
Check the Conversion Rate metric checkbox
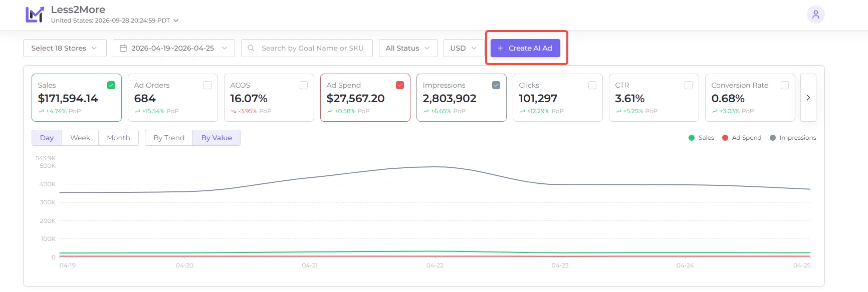click(x=785, y=85)
